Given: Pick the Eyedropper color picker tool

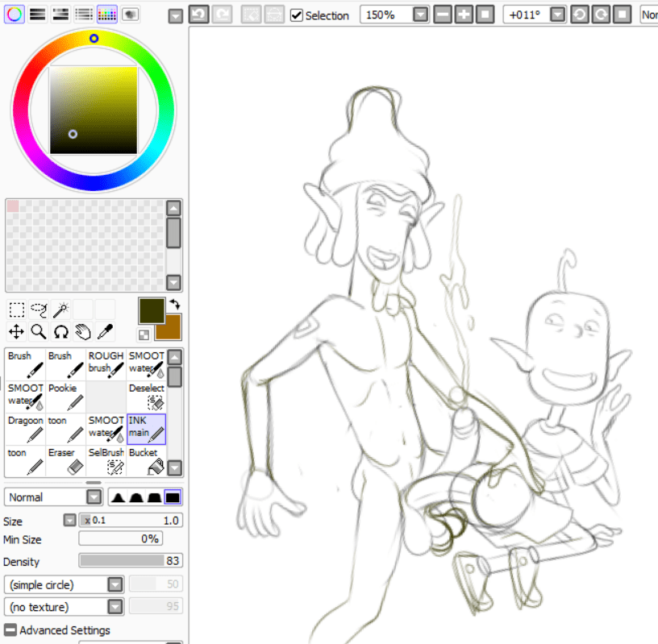Looking at the screenshot, I should click(x=104, y=331).
